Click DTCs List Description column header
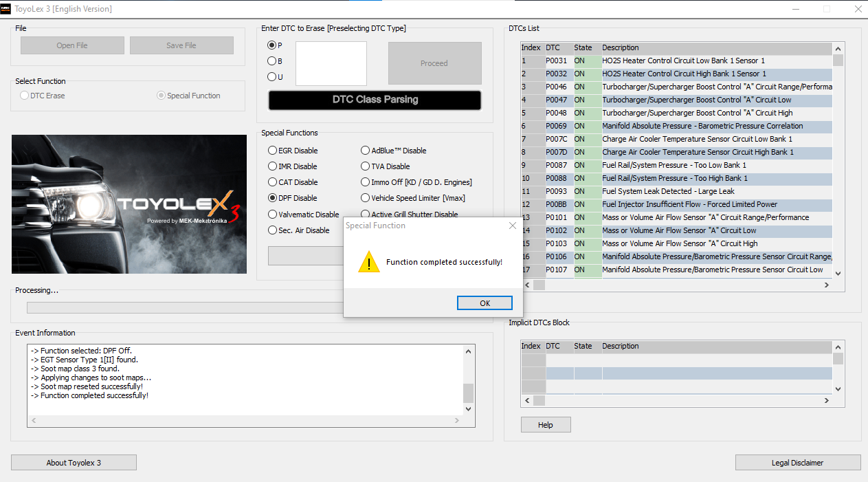This screenshot has width=868, height=482. click(717, 48)
